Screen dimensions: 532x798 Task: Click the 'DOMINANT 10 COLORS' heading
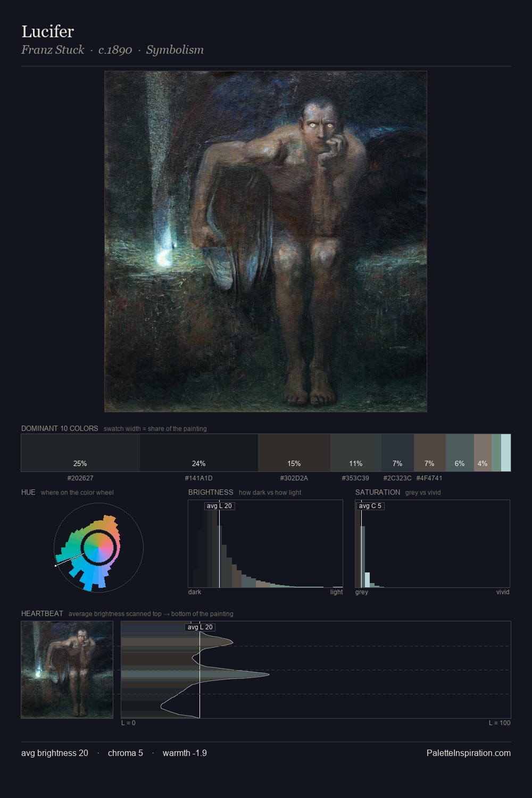(x=60, y=428)
